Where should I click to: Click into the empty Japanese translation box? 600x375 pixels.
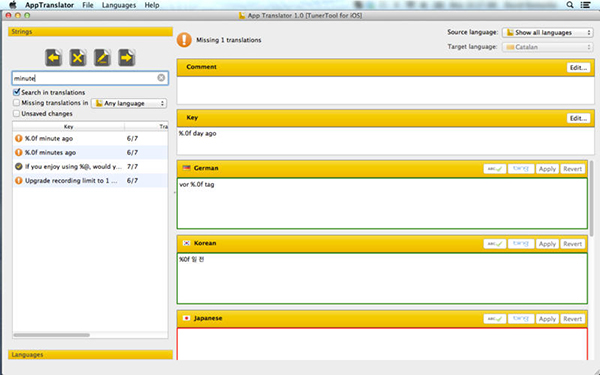click(382, 344)
